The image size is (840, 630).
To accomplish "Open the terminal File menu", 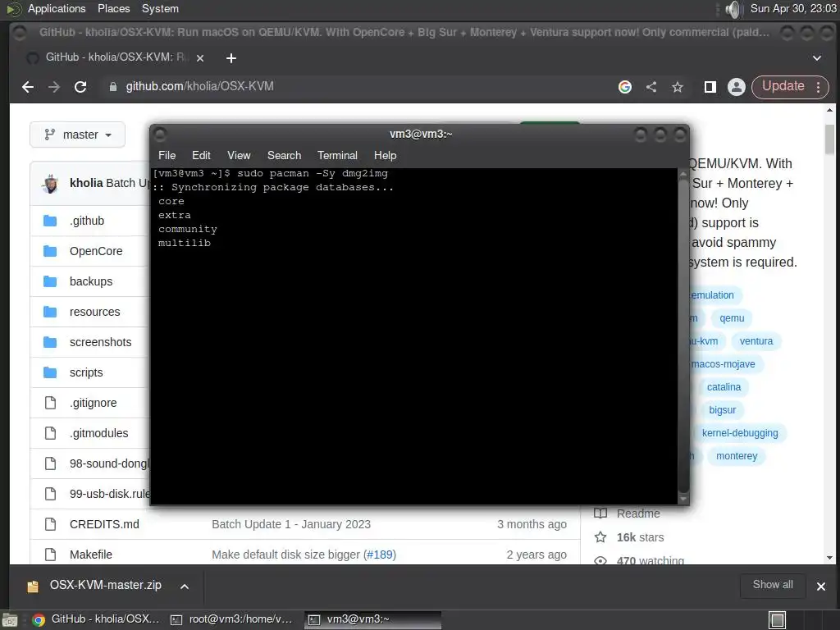I will point(167,155).
